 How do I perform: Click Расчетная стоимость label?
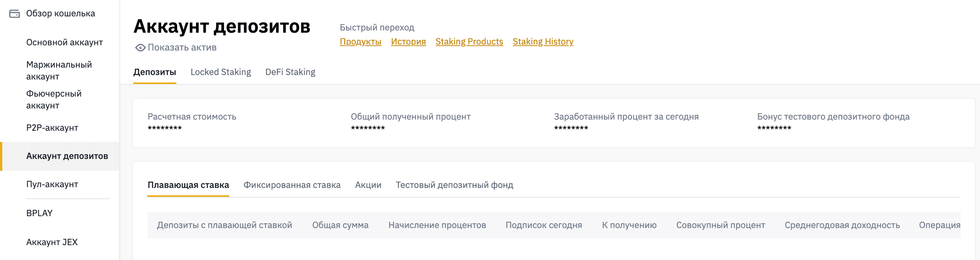192,117
